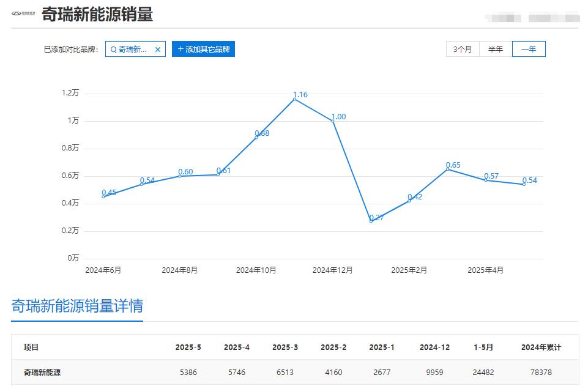Image resolution: width=588 pixels, height=386 pixels.
Task: Click the 0.45 first data point
Action: pyautogui.click(x=103, y=197)
